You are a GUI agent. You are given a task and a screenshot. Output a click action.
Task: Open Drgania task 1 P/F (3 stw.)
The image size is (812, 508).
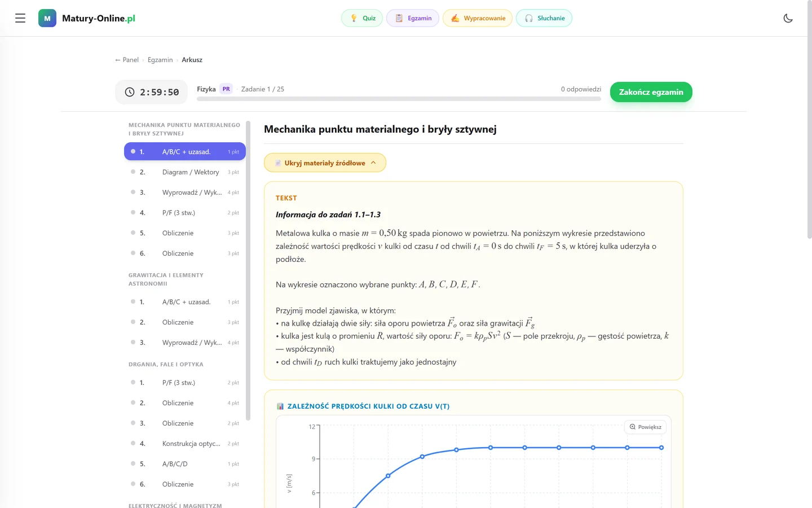(185, 383)
